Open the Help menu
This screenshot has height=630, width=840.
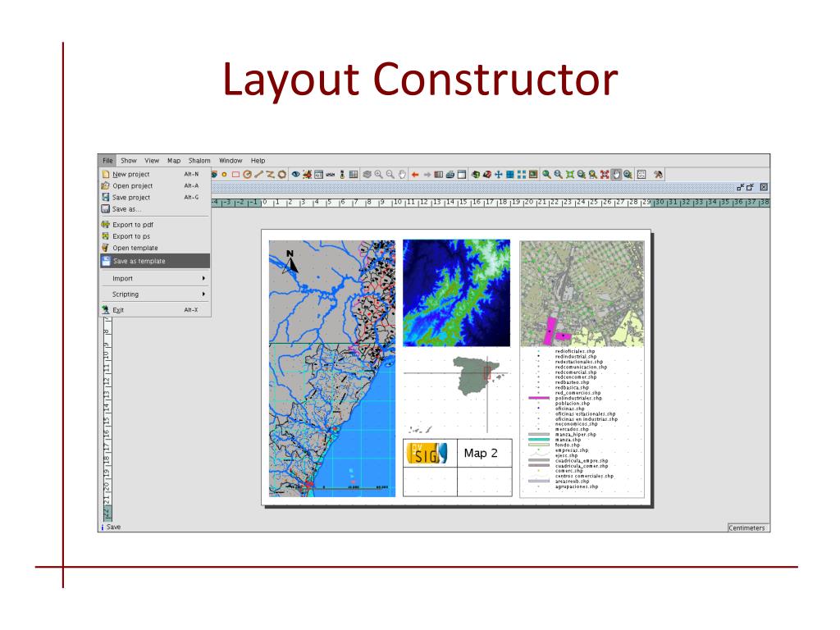(258, 161)
